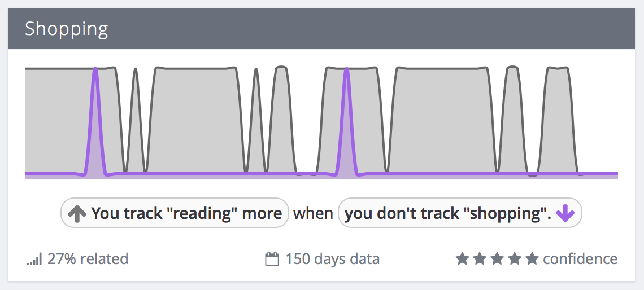644x290 pixels.
Task: Click the signal bars related icon
Action: [x=34, y=259]
